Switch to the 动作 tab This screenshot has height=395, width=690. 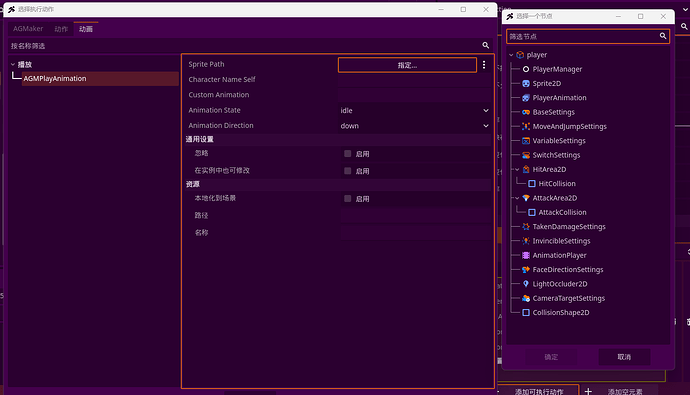point(61,29)
